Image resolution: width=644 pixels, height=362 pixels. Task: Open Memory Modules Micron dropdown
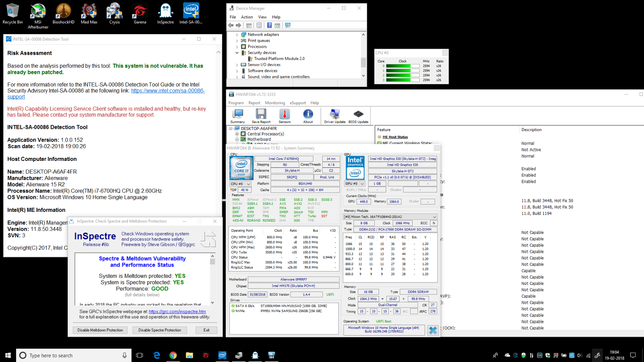coord(390,217)
